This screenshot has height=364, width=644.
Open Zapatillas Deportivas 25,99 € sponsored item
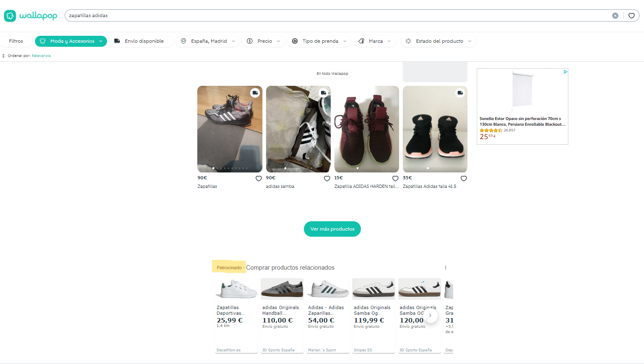point(236,316)
